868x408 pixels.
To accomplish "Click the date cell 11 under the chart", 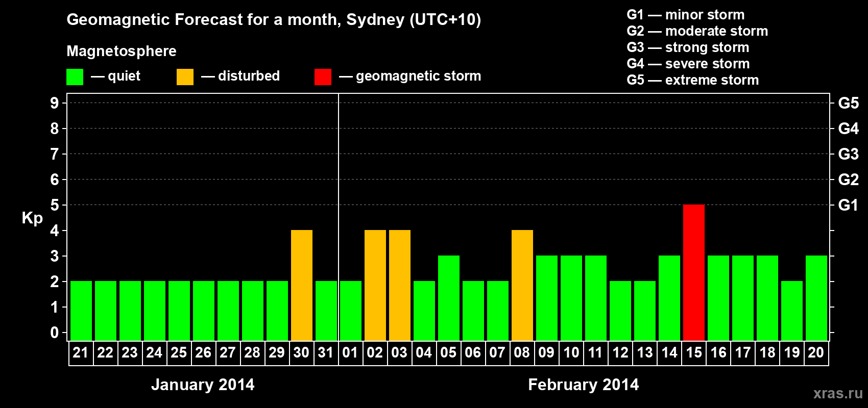I will pos(596,353).
